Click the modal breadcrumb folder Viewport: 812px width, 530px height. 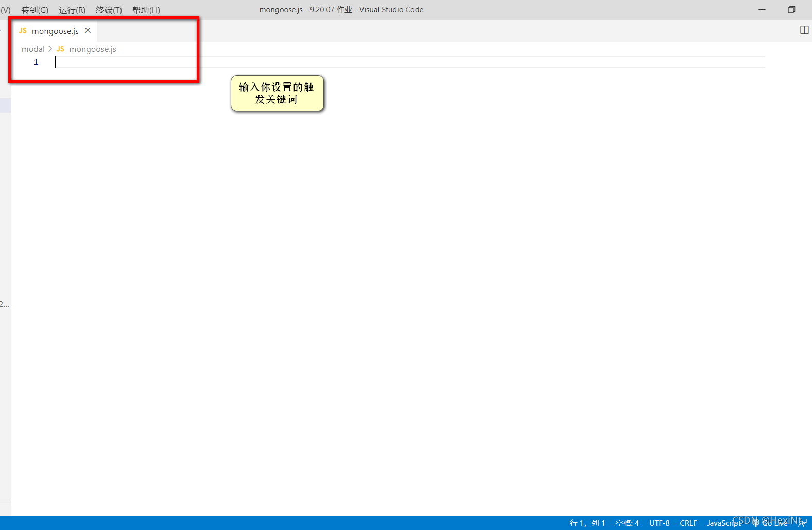click(x=33, y=49)
